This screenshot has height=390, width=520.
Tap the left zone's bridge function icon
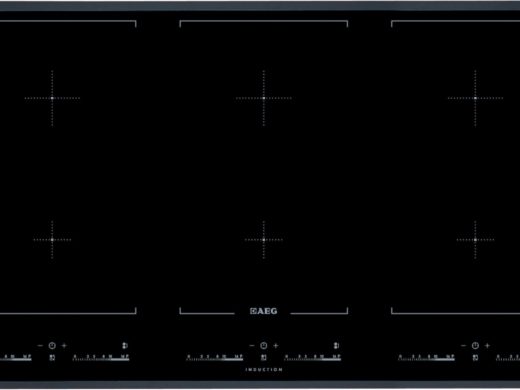125,346
